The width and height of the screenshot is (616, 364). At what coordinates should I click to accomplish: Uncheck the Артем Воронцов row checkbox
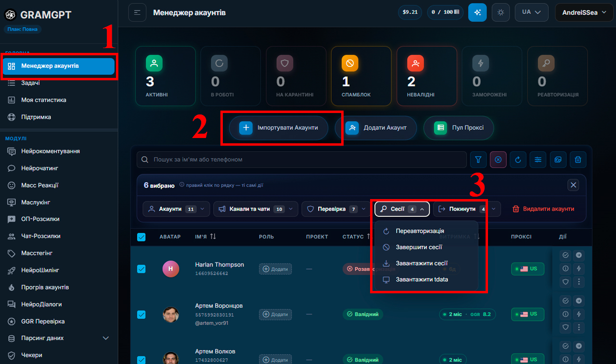[141, 314]
